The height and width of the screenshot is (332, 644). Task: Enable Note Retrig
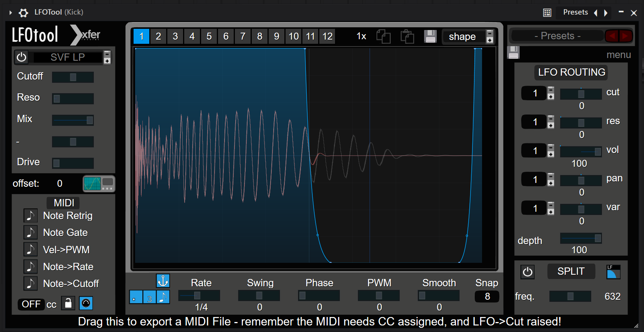pyautogui.click(x=30, y=216)
